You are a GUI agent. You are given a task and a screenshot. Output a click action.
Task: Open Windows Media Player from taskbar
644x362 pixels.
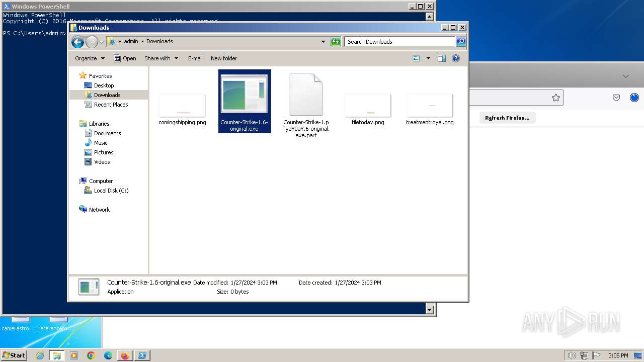pyautogui.click(x=74, y=355)
